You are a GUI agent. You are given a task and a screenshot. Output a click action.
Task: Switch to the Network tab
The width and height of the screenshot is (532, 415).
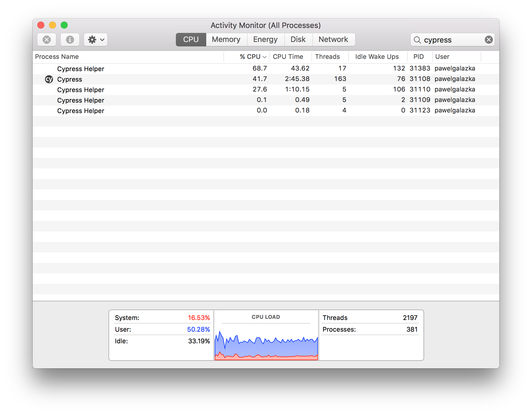pos(333,40)
